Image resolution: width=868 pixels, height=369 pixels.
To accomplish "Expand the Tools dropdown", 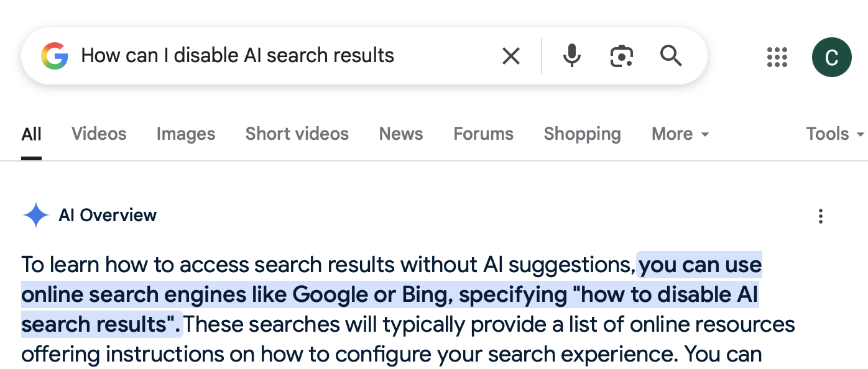I will [835, 134].
